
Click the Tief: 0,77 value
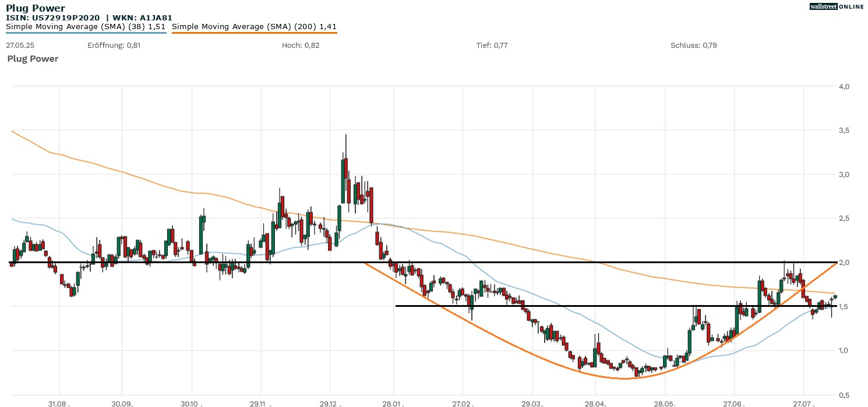(x=492, y=45)
